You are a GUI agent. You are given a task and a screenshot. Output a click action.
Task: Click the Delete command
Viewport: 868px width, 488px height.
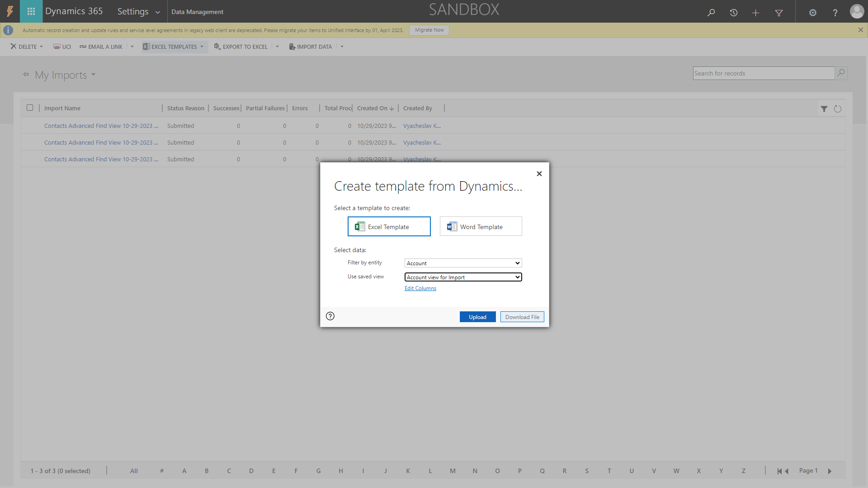pos(24,47)
